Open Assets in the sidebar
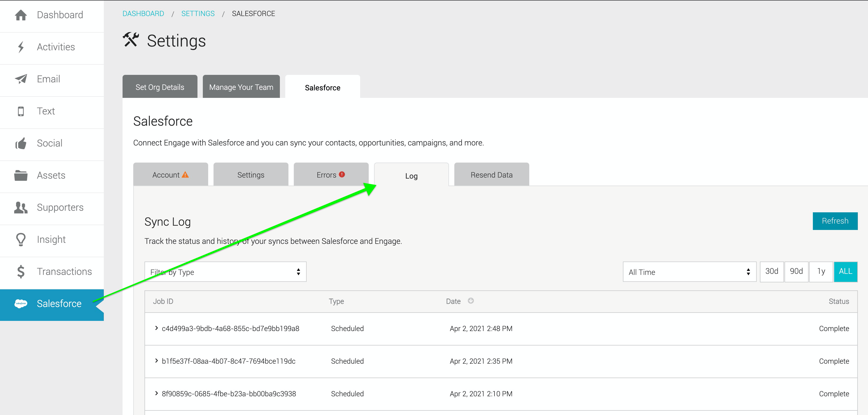The width and height of the screenshot is (868, 415). click(52, 177)
